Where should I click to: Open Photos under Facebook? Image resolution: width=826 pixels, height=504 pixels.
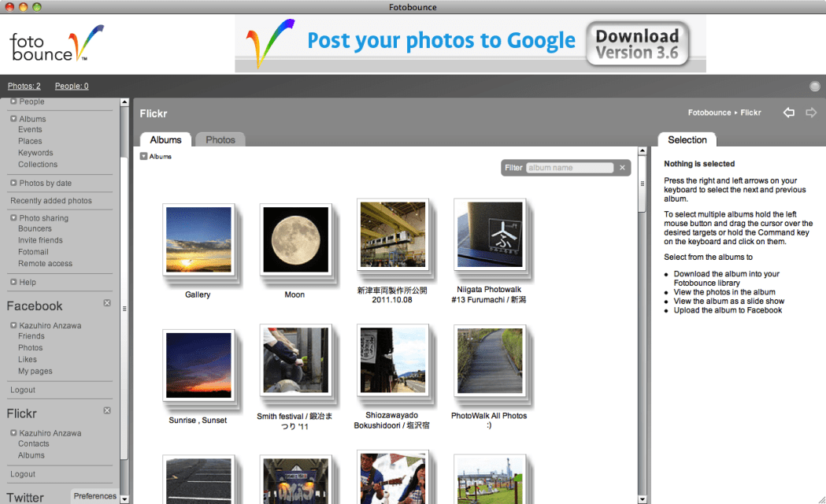tap(30, 347)
